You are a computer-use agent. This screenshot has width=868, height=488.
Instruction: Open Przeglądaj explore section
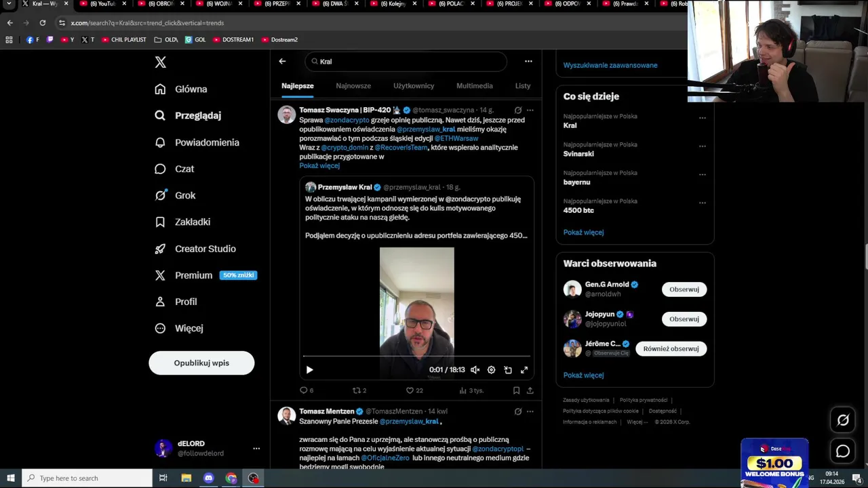[188, 115]
